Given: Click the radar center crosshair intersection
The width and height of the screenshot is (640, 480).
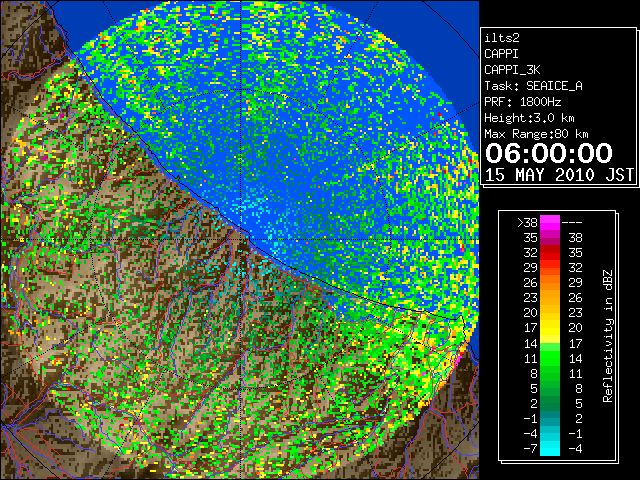Looking at the screenshot, I should tap(241, 239).
